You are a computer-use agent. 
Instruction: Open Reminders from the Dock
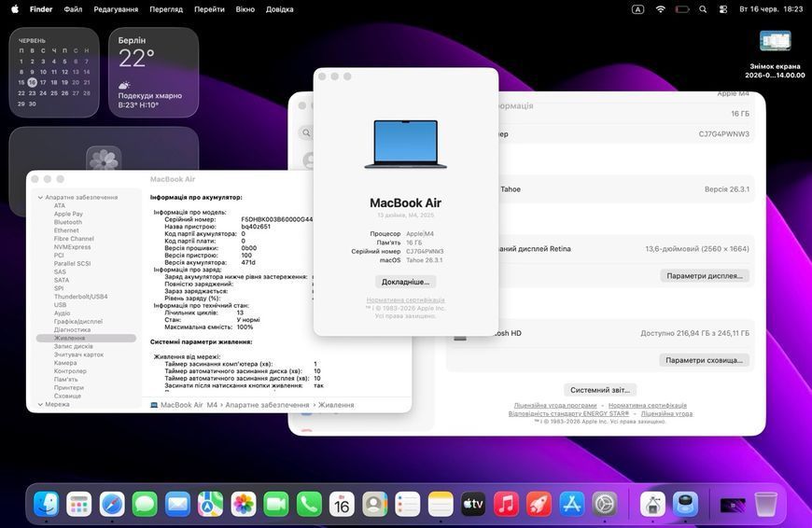408,504
